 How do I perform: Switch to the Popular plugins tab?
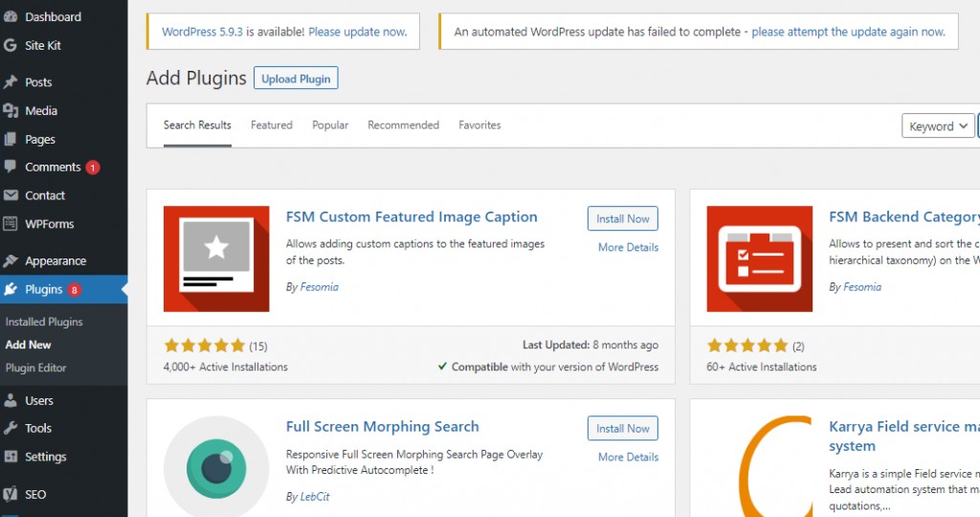tap(330, 125)
